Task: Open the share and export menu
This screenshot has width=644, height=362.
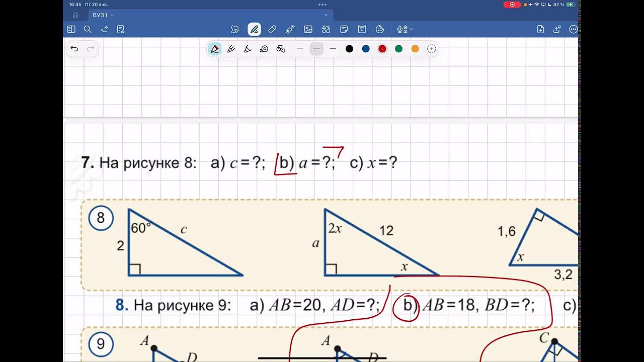Action: pyautogui.click(x=557, y=29)
